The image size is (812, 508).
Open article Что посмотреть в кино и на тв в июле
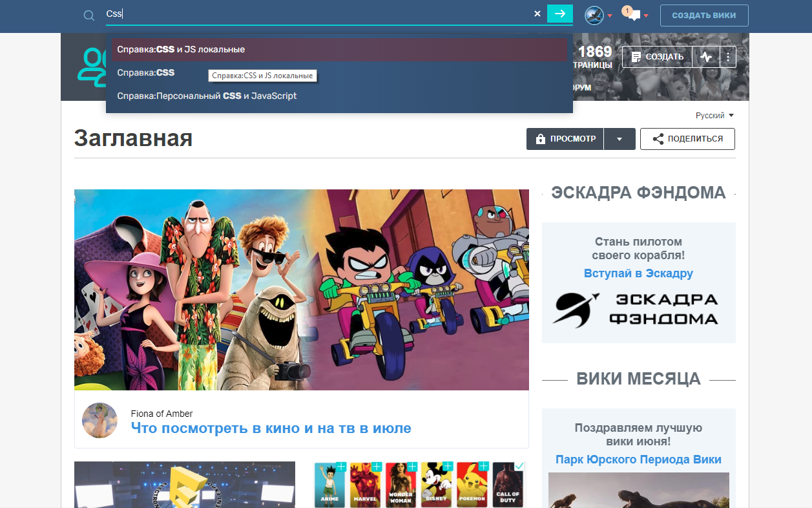coord(271,428)
